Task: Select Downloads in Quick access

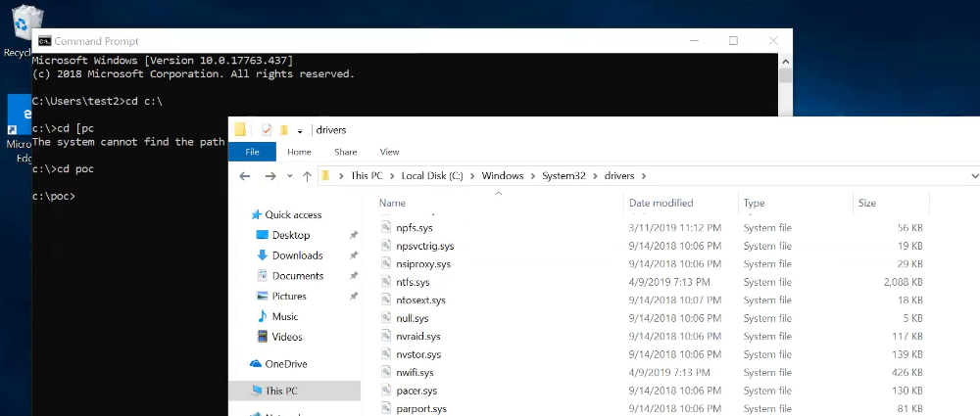Action: [x=298, y=255]
